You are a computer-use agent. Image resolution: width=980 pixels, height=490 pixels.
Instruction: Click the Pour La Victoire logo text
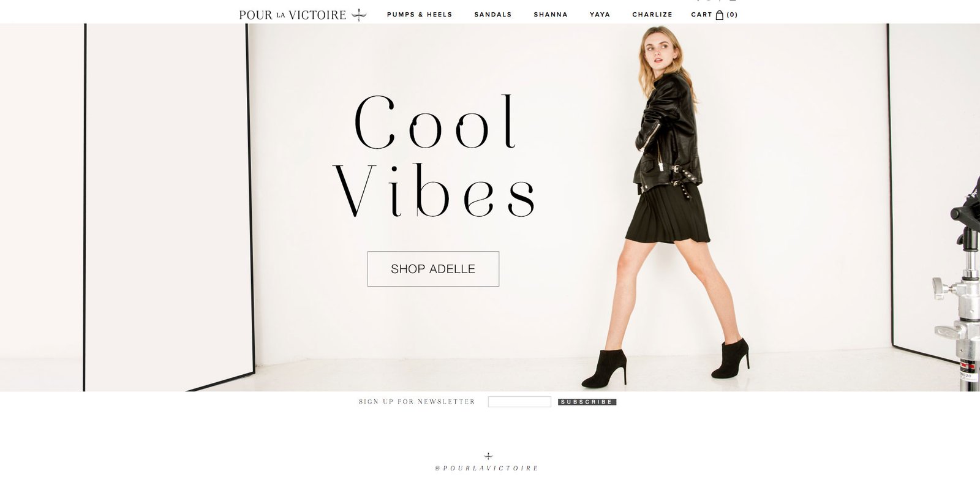pos(293,15)
